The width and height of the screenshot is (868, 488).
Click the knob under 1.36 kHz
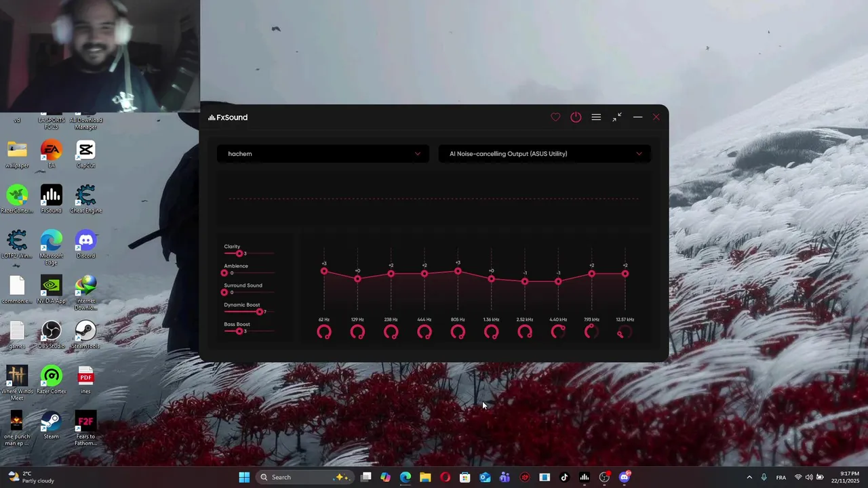click(x=491, y=332)
